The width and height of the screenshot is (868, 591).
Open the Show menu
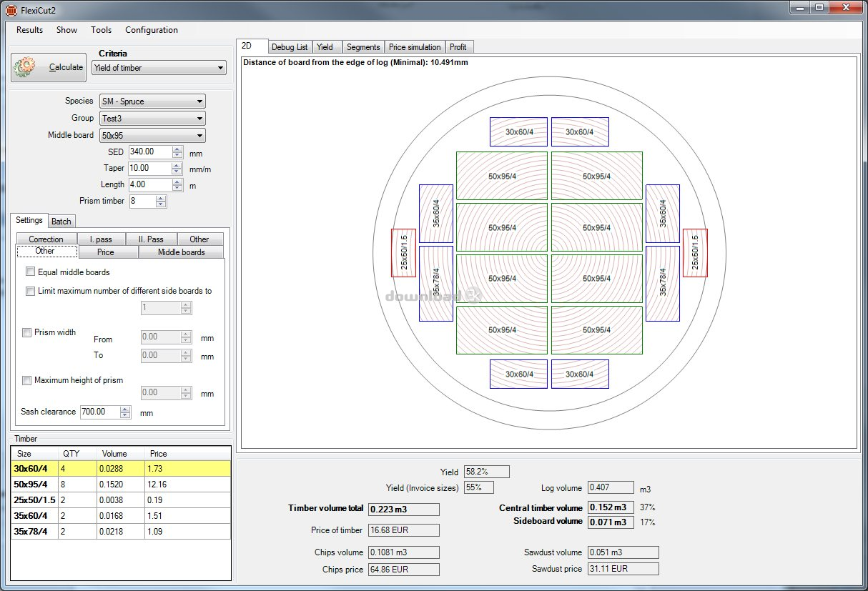coord(66,30)
